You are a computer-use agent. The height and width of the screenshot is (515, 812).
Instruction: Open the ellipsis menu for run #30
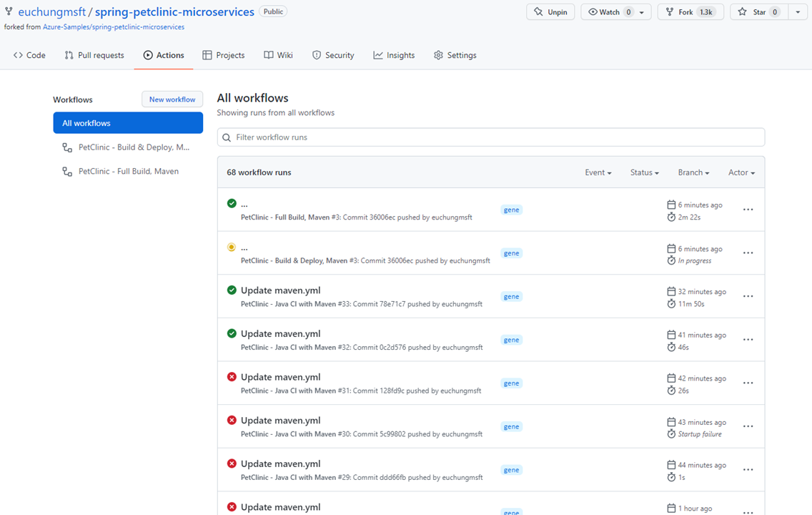(748, 426)
